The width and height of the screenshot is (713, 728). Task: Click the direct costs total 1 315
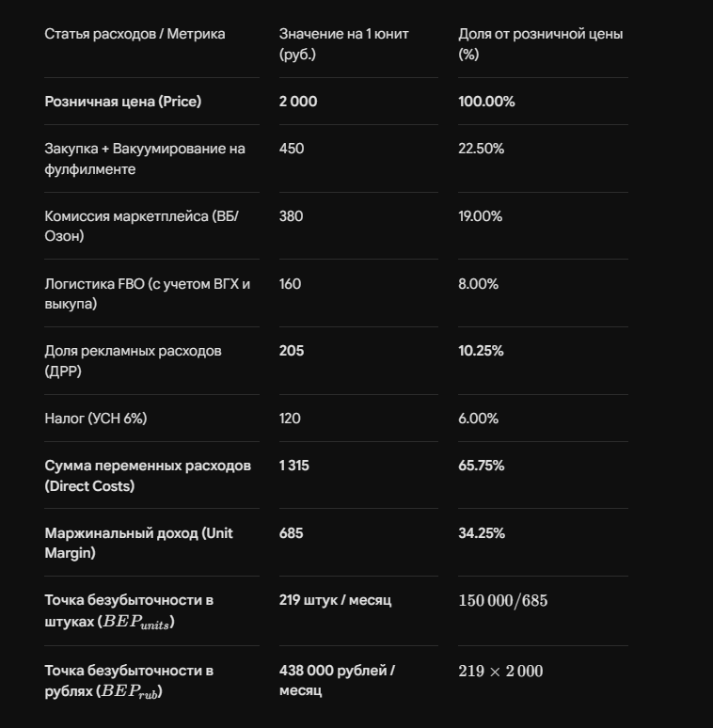click(x=293, y=466)
